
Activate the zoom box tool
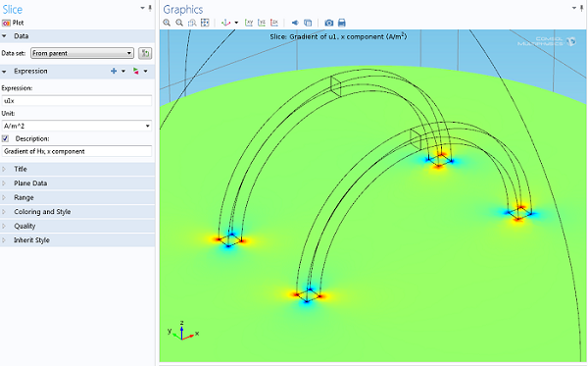tap(192, 23)
